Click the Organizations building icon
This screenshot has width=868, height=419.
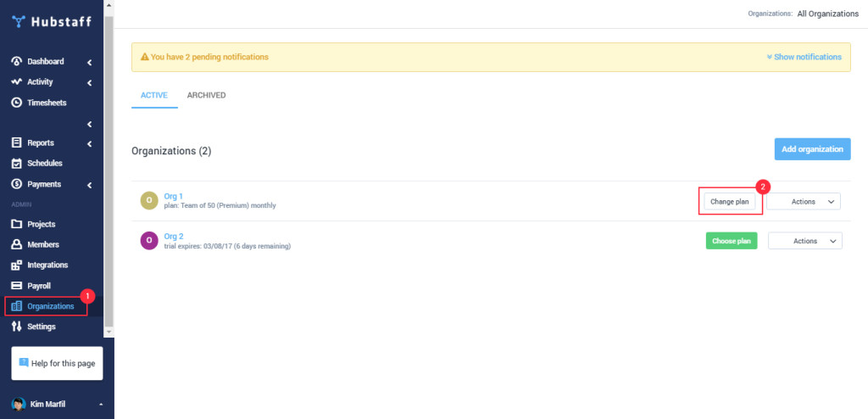17,306
